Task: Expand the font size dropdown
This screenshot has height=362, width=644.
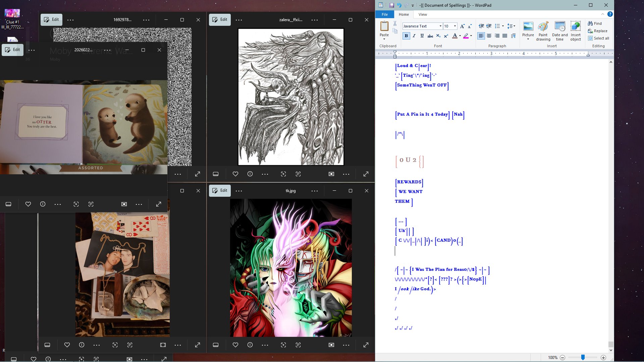Action: pos(455,26)
